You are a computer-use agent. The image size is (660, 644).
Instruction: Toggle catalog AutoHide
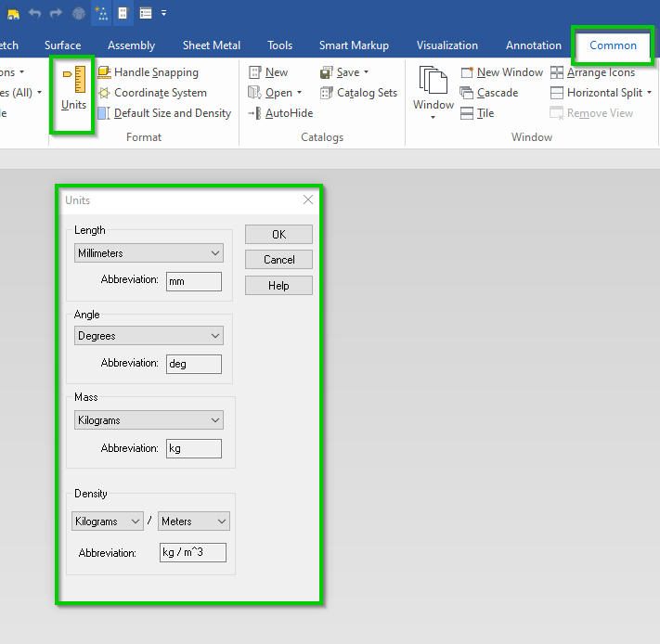tap(280, 113)
